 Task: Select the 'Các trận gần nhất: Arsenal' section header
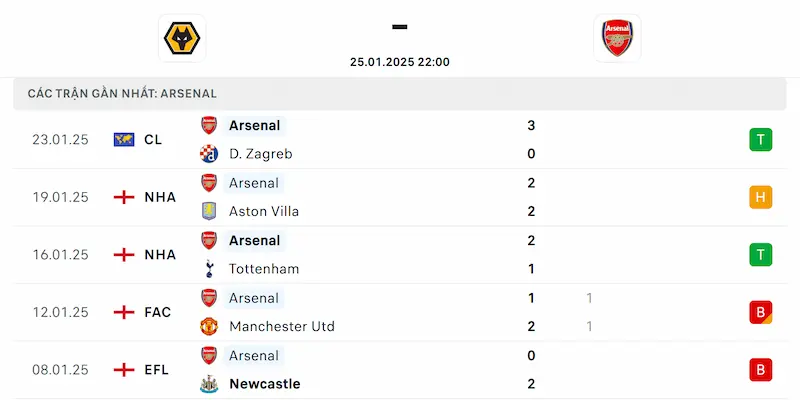coord(122,93)
